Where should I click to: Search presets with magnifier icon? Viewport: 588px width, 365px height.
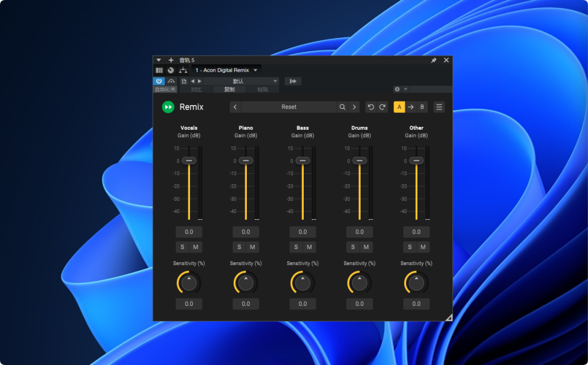[x=342, y=107]
